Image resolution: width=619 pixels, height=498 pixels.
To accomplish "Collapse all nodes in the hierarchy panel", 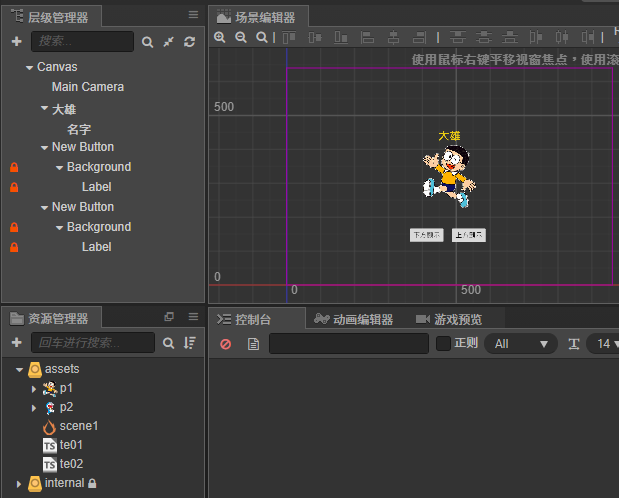I will pos(169,42).
